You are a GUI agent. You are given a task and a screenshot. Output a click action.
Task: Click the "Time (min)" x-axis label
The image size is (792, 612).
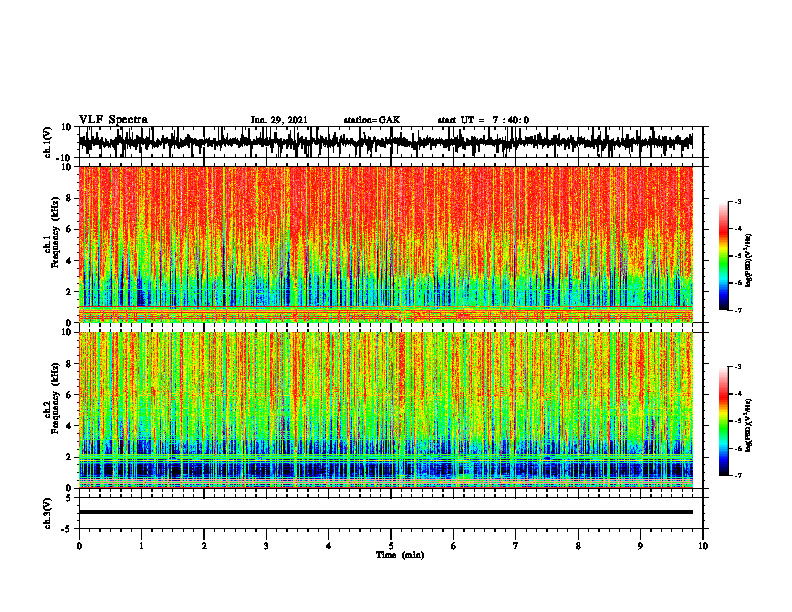click(x=400, y=555)
